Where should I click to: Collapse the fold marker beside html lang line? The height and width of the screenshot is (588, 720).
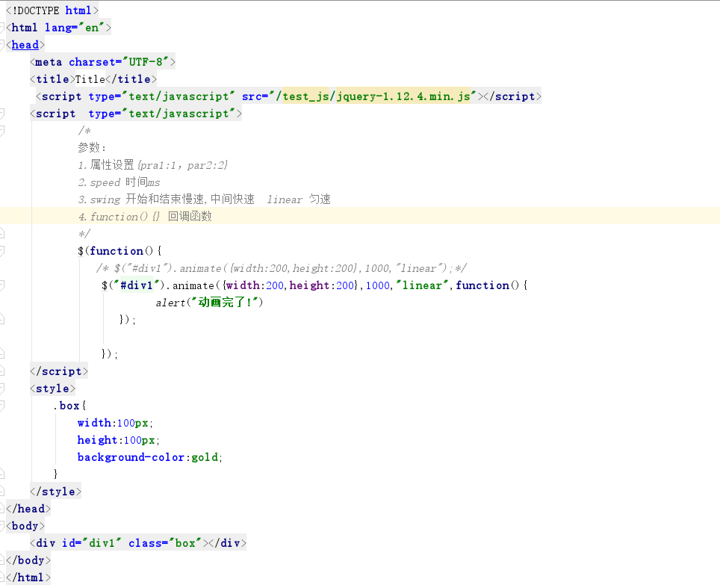[x=1, y=28]
